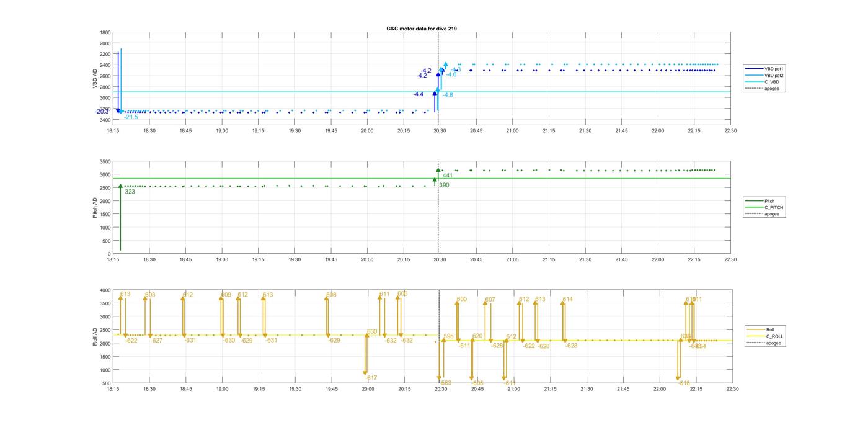The height and width of the screenshot is (430, 868).
Task: Click the "323" pitch data label
Action: (130, 192)
